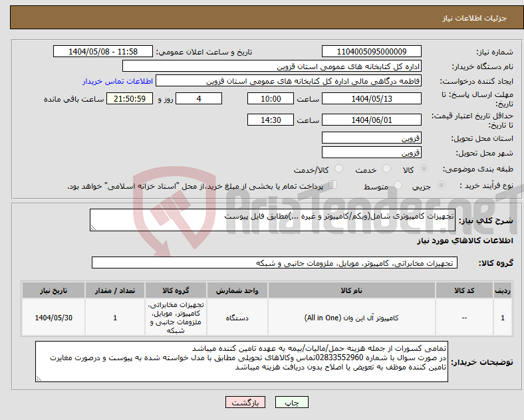Click the تاریخ نیاز column header
Screen dimensions: 524x420
coord(53,290)
